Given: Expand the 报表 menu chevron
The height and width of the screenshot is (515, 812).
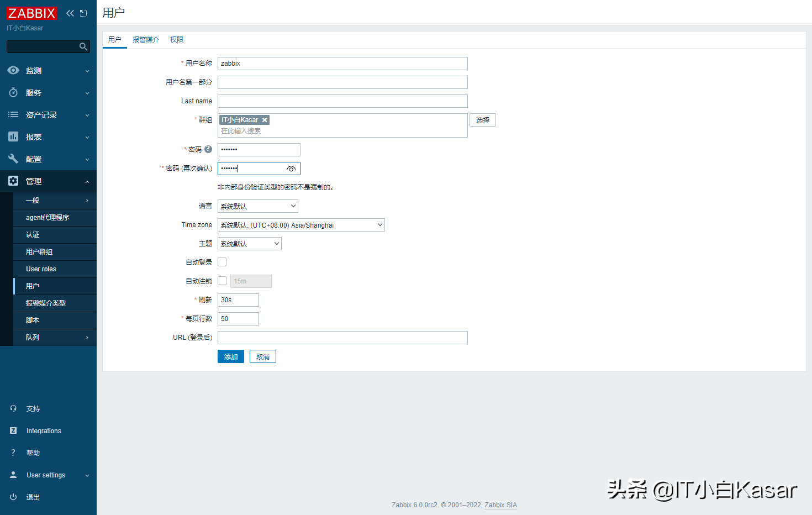Looking at the screenshot, I should (x=87, y=137).
